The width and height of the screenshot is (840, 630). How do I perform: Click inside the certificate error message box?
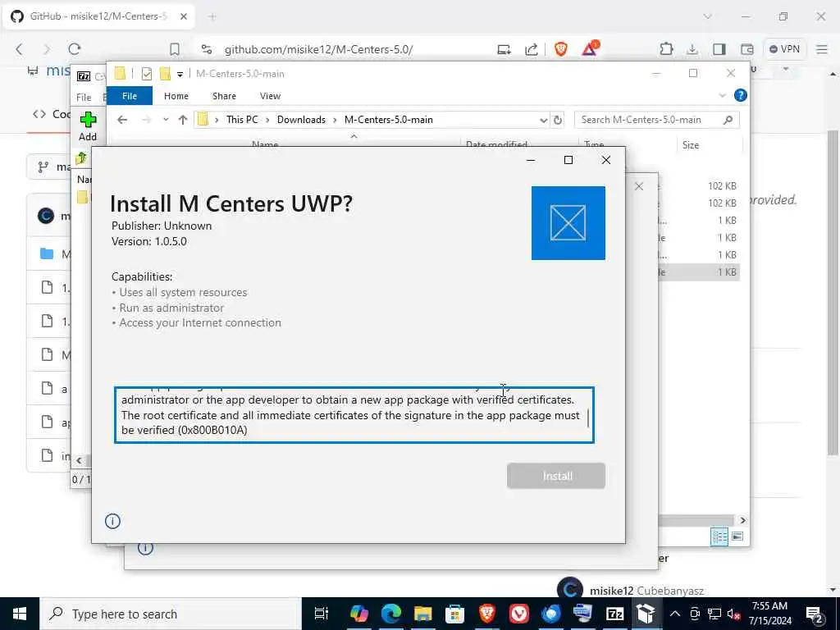354,414
